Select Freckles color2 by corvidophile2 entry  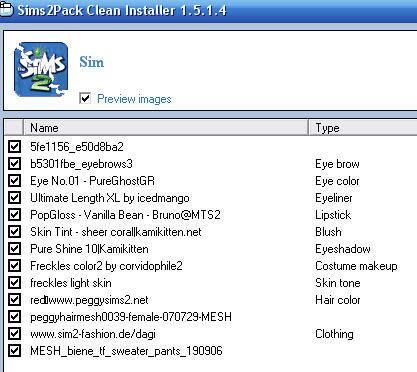click(x=106, y=266)
